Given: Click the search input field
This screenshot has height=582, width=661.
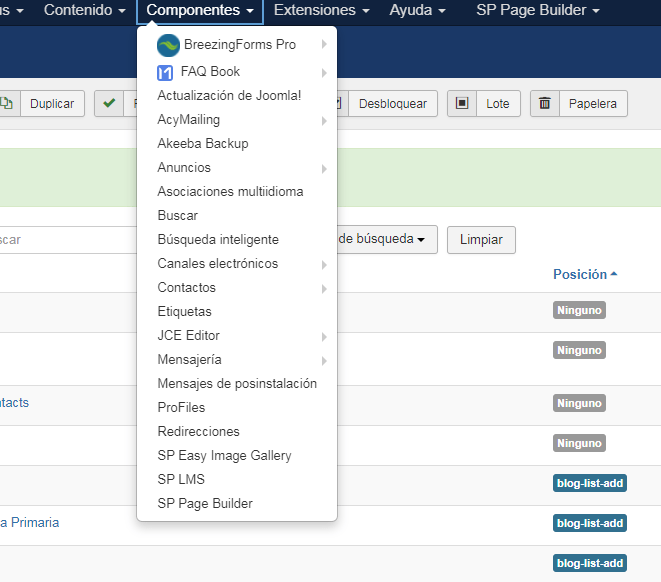Looking at the screenshot, I should click(67, 240).
